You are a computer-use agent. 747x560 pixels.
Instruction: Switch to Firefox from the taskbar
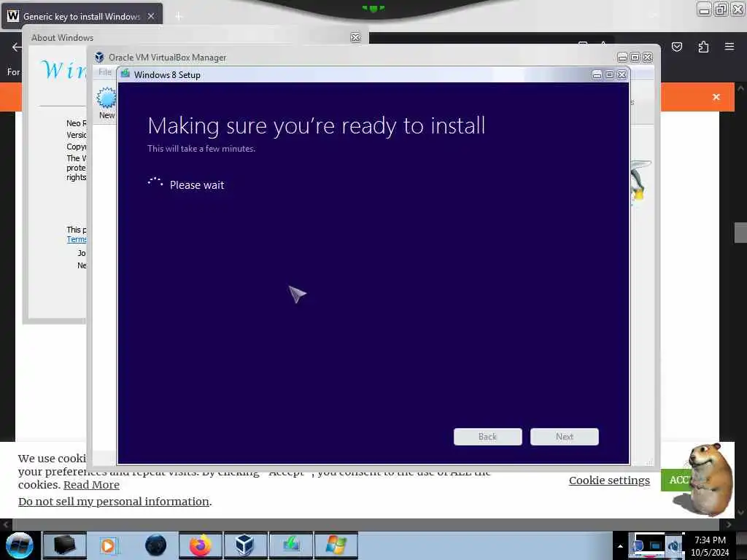(201, 545)
